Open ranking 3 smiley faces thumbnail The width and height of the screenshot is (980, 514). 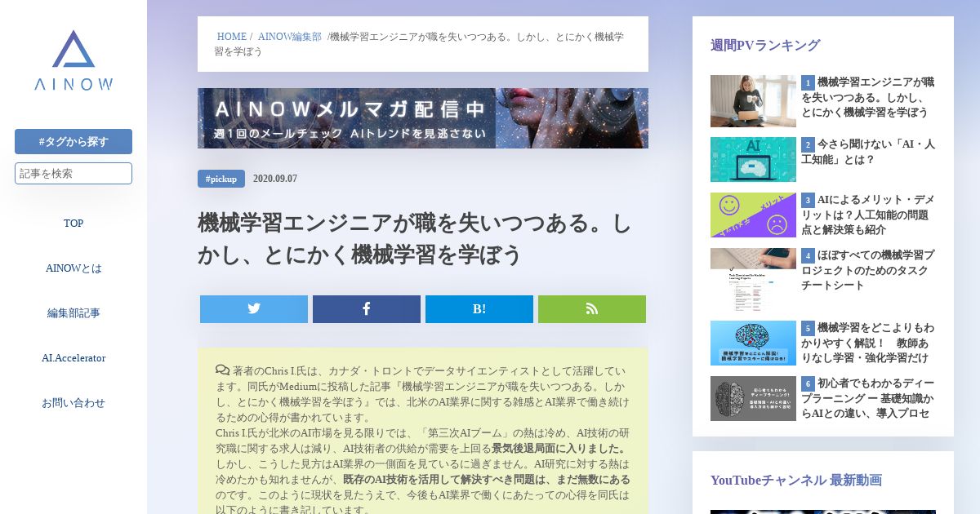753,215
